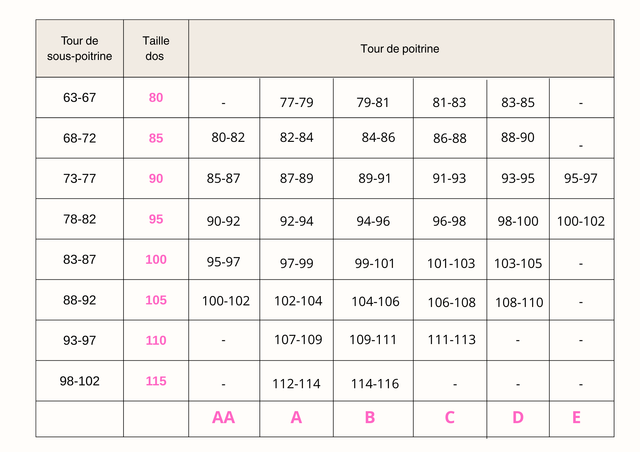Click the 77-79 bust measurement cell
The width and height of the screenshot is (640, 452).
(x=297, y=102)
